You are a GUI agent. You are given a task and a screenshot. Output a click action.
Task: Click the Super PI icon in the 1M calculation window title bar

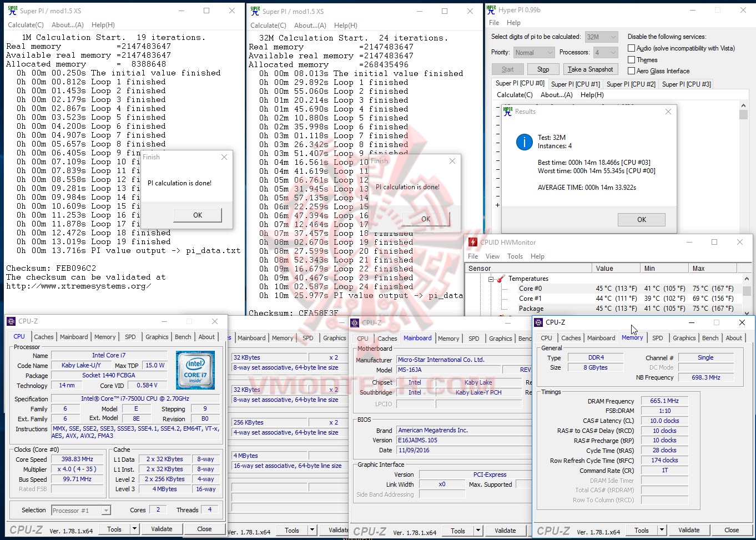coord(12,11)
